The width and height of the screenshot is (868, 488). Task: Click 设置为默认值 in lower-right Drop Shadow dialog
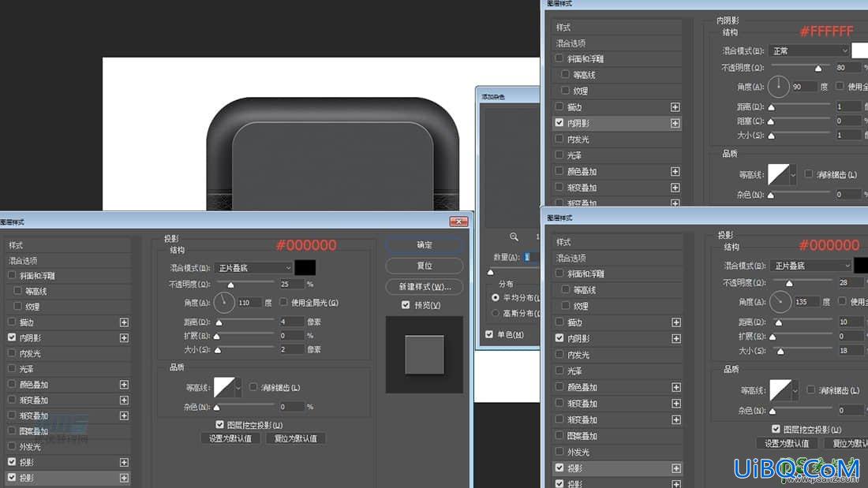(787, 443)
